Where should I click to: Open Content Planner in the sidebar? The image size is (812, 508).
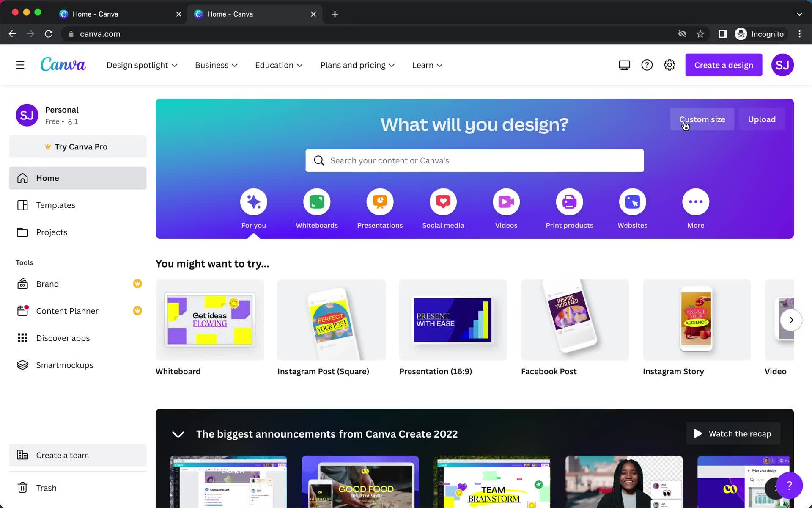tap(78, 311)
